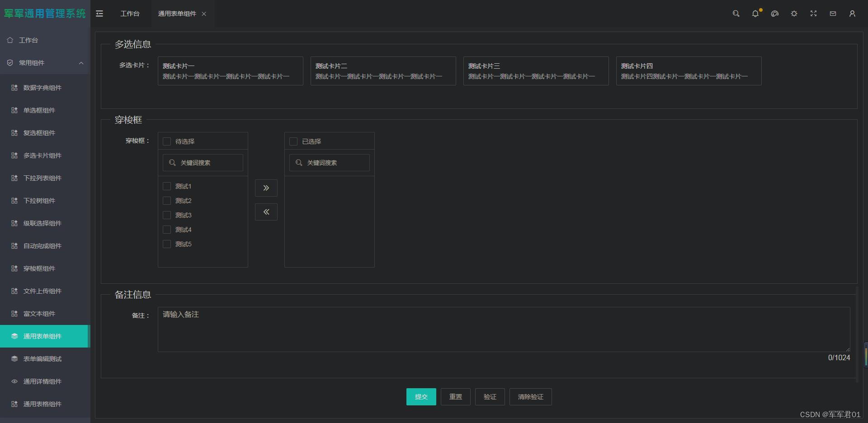Image resolution: width=868 pixels, height=423 pixels.
Task: Click into the 请输入备注 textarea
Action: pyautogui.click(x=504, y=329)
